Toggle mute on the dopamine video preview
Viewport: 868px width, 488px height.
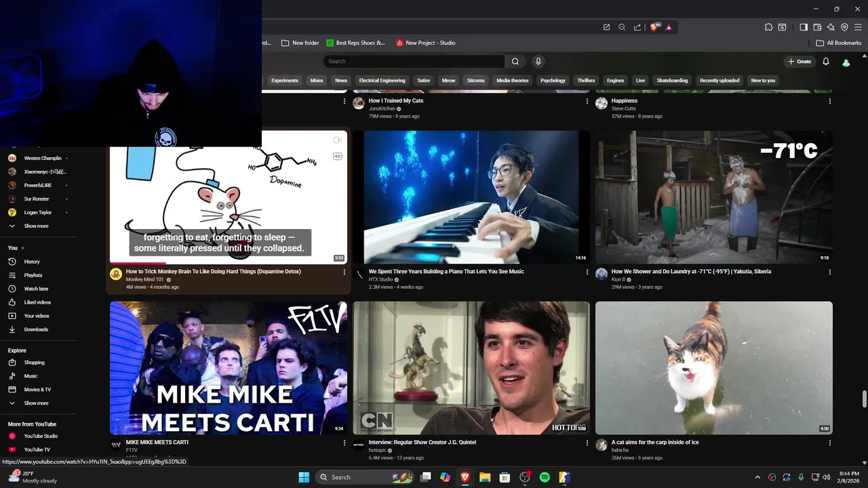[337, 140]
